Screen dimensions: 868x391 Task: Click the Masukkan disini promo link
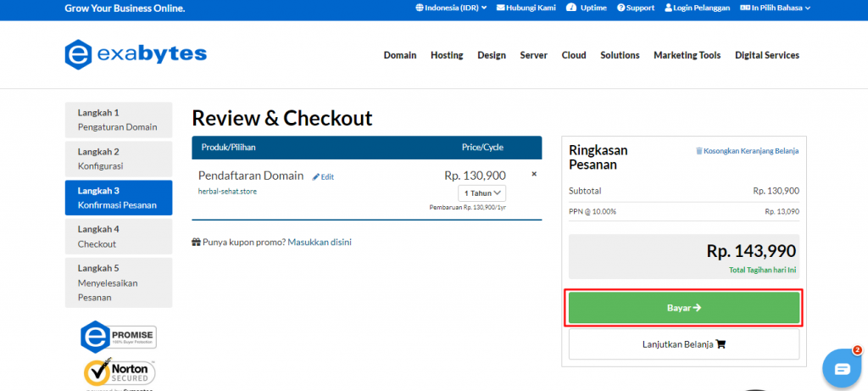[x=320, y=242]
